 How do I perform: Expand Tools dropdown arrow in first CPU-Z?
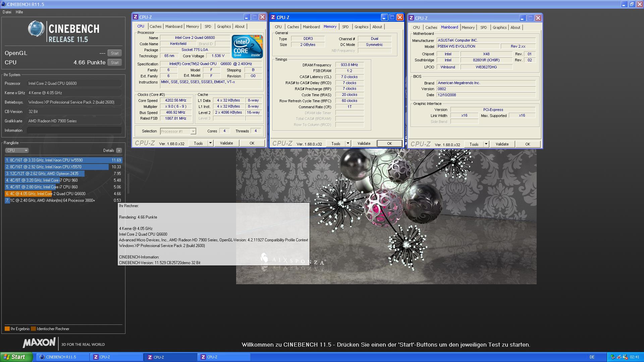210,143
